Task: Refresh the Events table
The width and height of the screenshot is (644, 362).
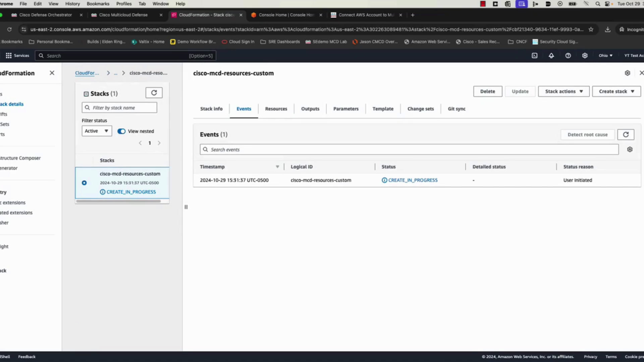Action: (x=626, y=134)
